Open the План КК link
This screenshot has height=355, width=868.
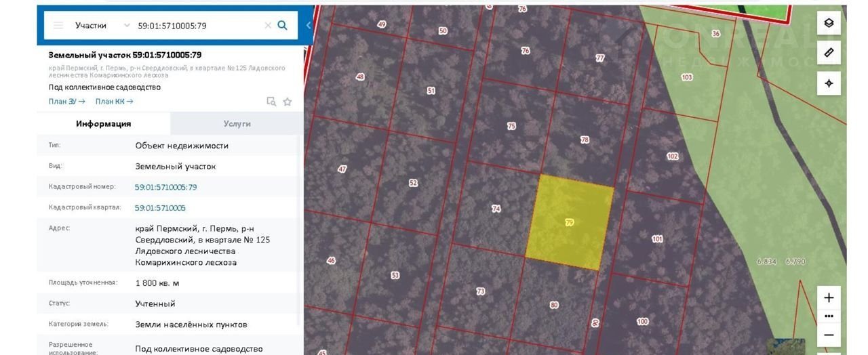click(114, 102)
